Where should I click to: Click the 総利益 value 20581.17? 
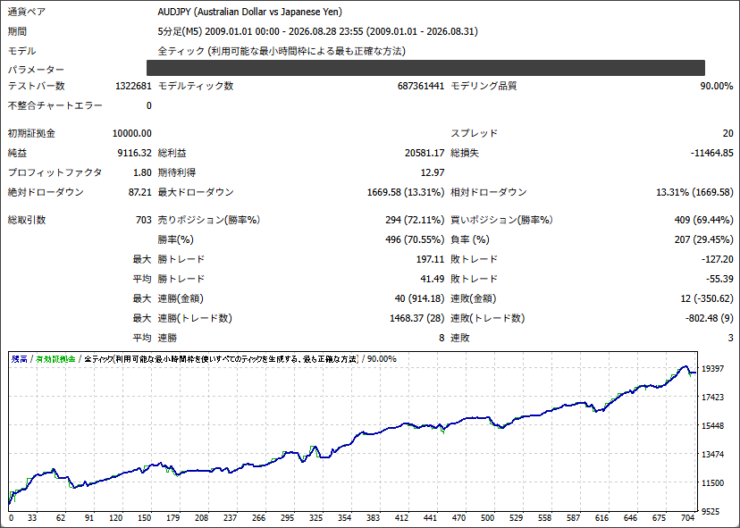[425, 153]
